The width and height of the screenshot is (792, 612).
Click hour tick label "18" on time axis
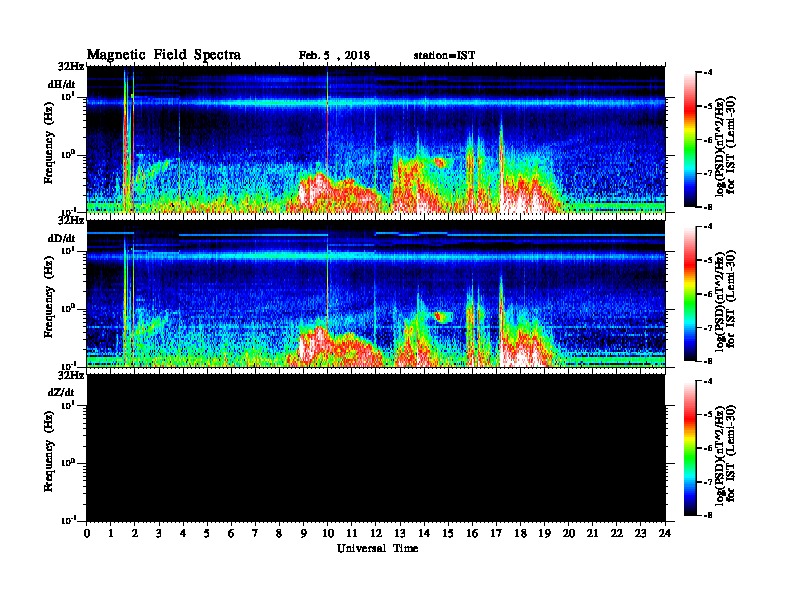[520, 534]
